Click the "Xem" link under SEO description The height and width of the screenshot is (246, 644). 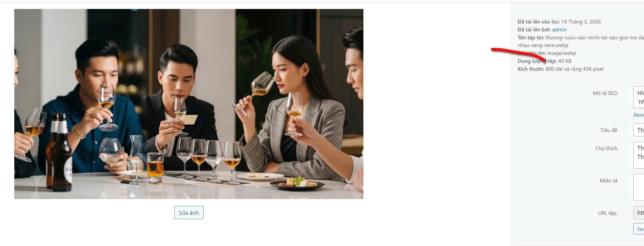tap(638, 115)
